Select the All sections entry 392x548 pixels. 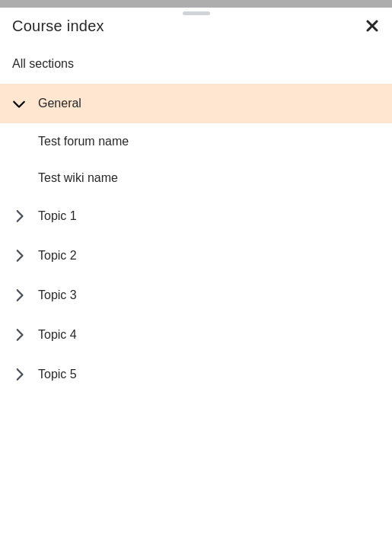[43, 64]
